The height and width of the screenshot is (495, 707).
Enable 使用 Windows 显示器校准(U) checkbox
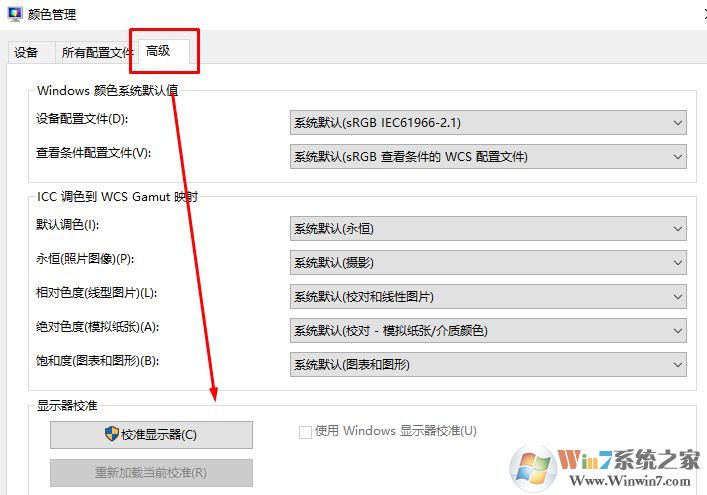tap(306, 432)
